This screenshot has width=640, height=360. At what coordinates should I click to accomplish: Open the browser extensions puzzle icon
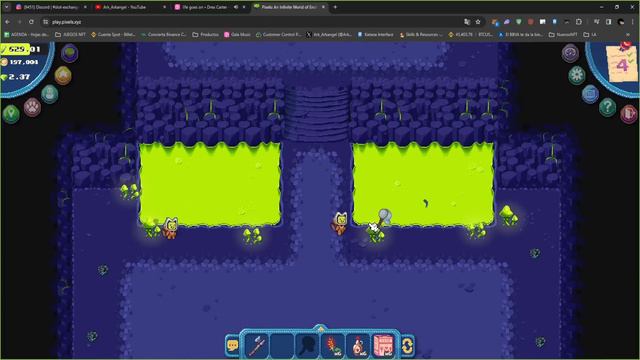(x=579, y=22)
